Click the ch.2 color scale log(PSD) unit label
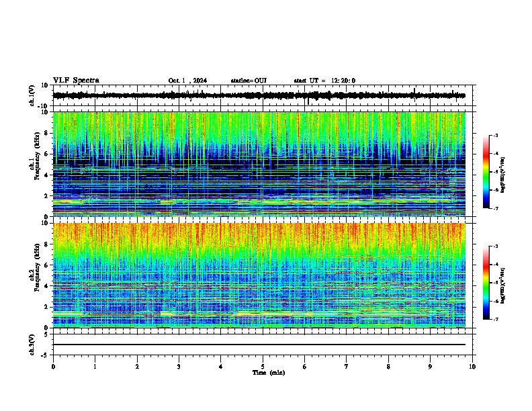532x411 pixels. (x=503, y=286)
